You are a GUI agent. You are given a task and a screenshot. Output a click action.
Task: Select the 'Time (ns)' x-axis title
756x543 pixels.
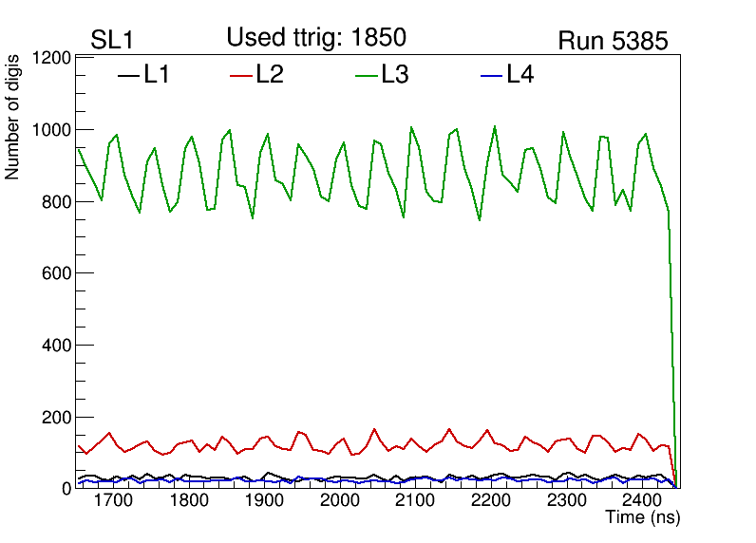pos(643,518)
